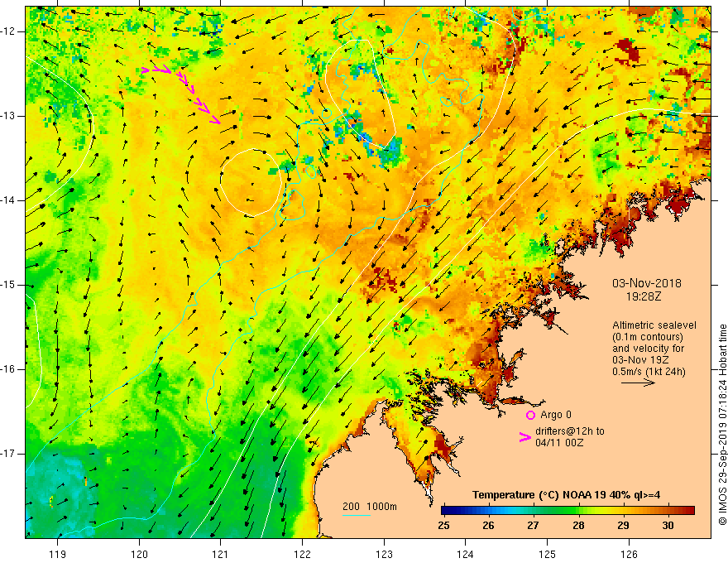Click the 28 value on temperature scale
The image size is (728, 563).
tap(578, 526)
